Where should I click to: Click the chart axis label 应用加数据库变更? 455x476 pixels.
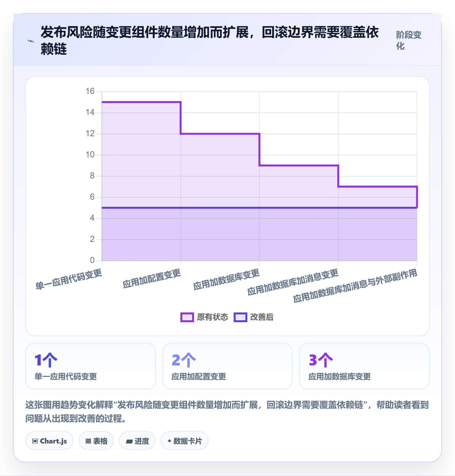coord(227,279)
